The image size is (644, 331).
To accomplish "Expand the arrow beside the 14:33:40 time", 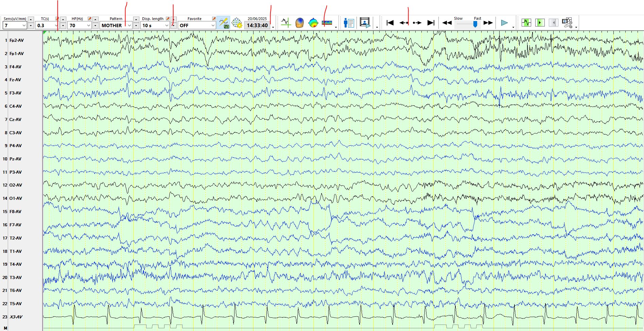I will 273,27.
